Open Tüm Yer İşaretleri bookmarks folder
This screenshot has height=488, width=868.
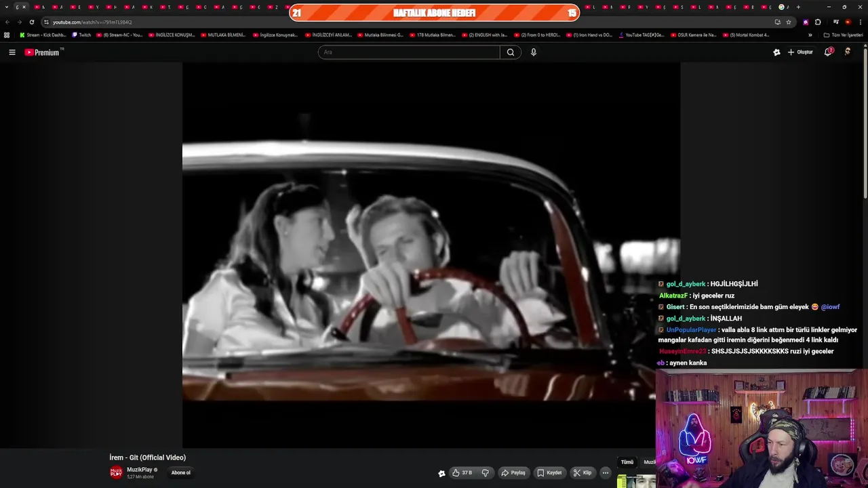[x=844, y=35]
